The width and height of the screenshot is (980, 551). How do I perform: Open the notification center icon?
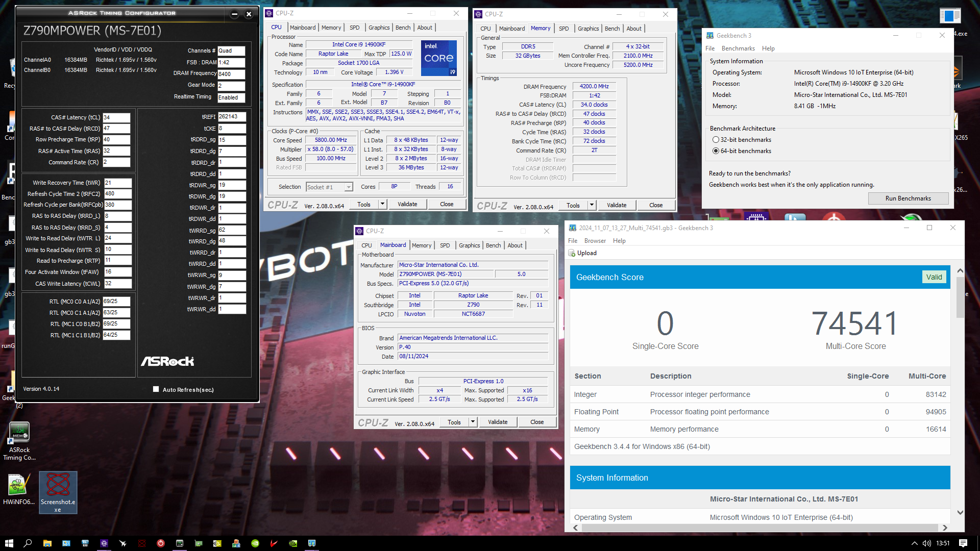(963, 543)
